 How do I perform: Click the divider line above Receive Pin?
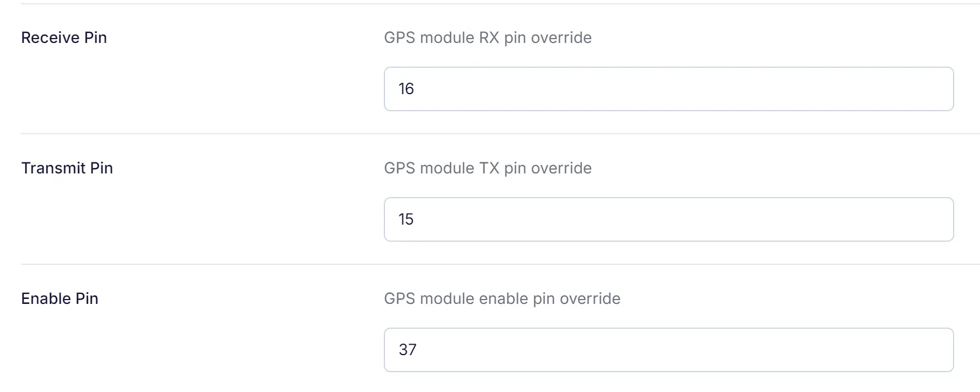click(495, 4)
